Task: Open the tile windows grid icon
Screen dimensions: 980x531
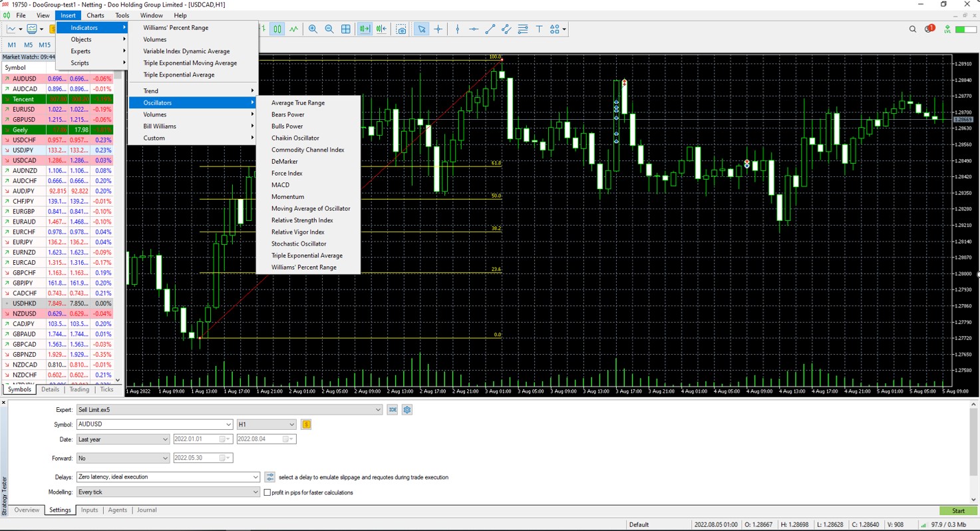Action: click(x=346, y=29)
